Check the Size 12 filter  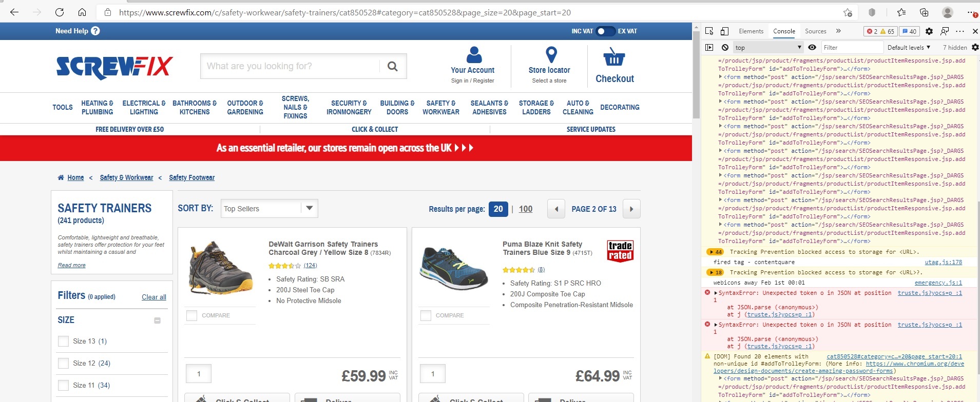coord(63,363)
